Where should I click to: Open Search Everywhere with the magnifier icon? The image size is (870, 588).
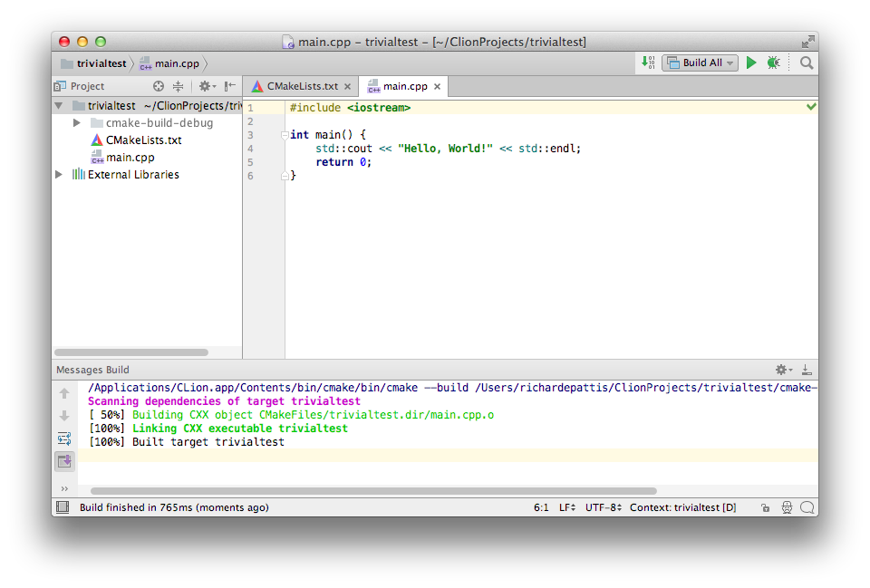point(805,63)
